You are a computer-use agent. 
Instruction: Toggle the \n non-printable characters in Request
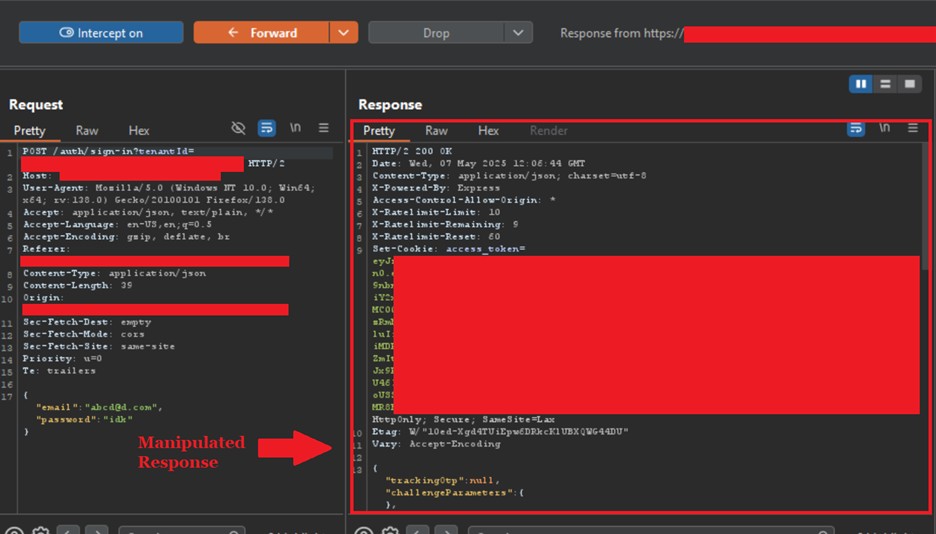pyautogui.click(x=295, y=128)
